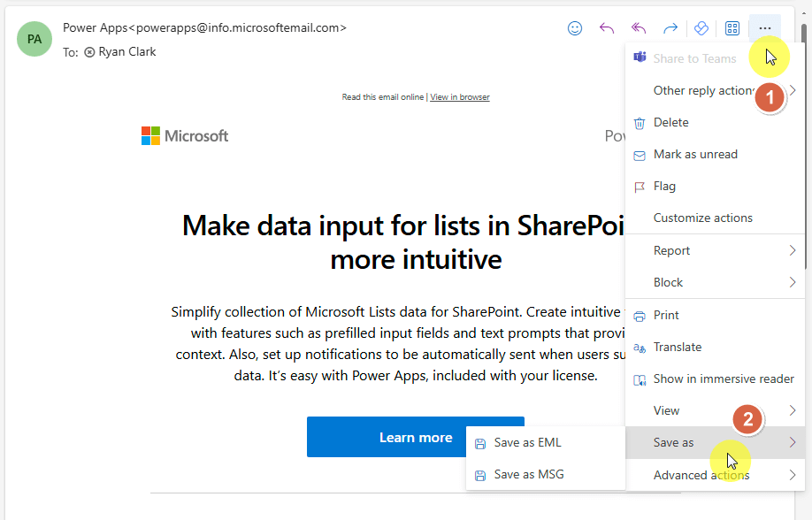Select Translate in the menu
This screenshot has height=520, width=812.
click(715, 347)
